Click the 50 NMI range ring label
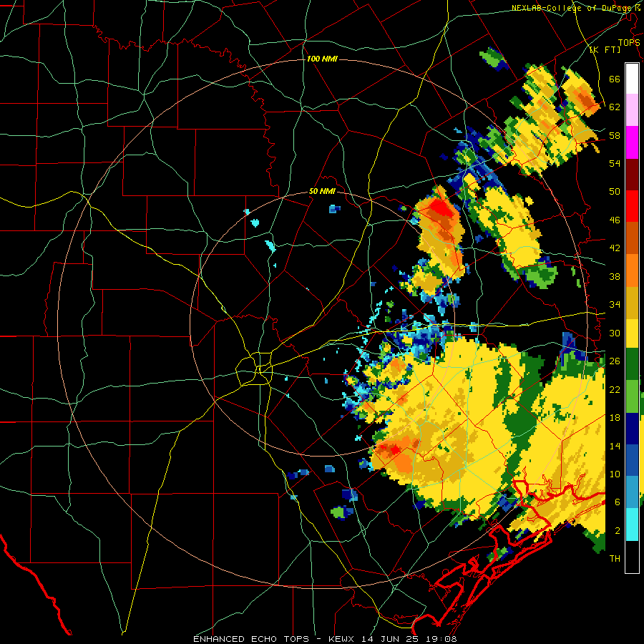The width and height of the screenshot is (644, 644). click(x=322, y=191)
